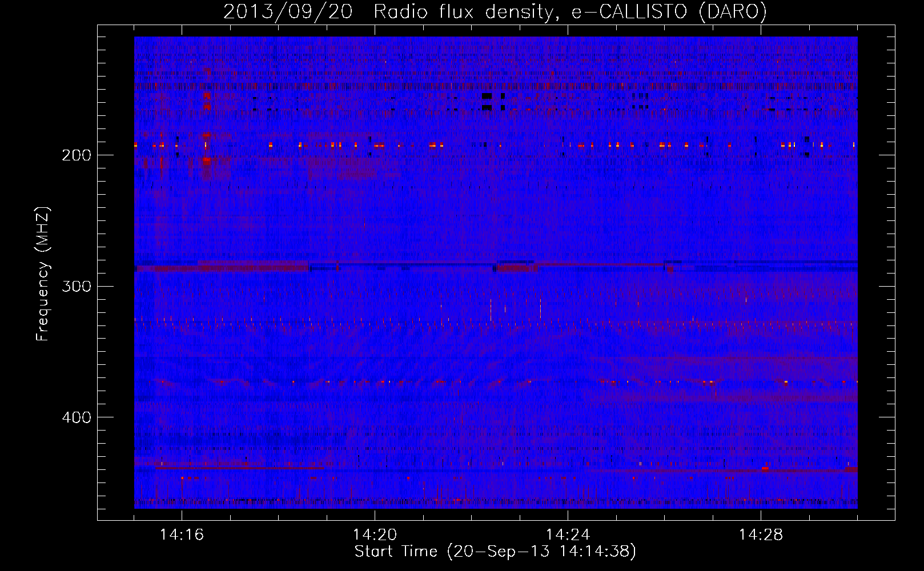Click the '14:16' time tick label
Image resolution: width=924 pixels, height=571 pixels.
[x=182, y=535]
